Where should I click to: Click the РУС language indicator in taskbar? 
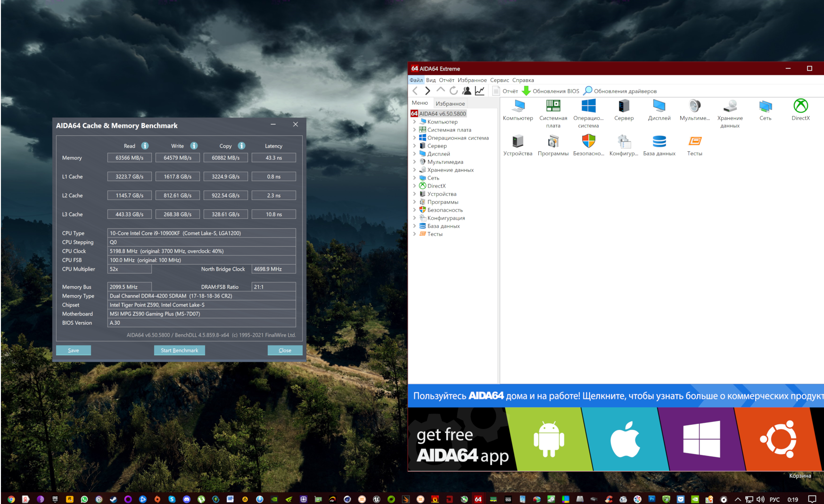[x=775, y=499]
